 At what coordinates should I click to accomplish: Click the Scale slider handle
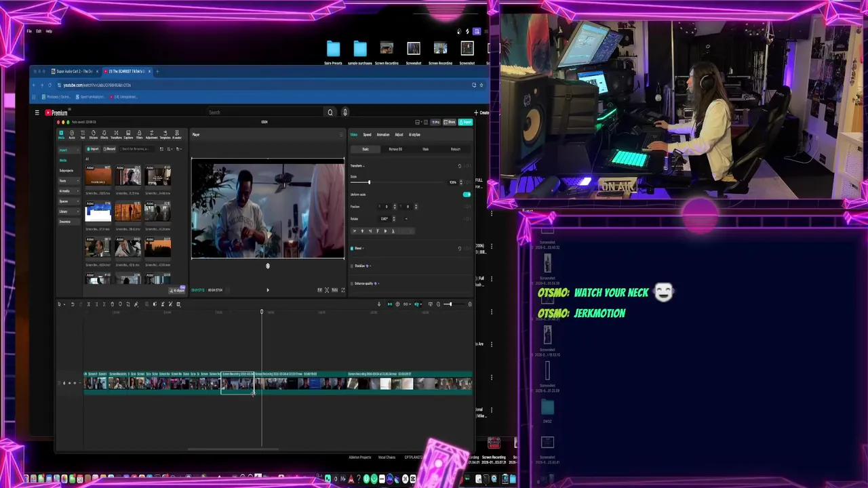(369, 182)
